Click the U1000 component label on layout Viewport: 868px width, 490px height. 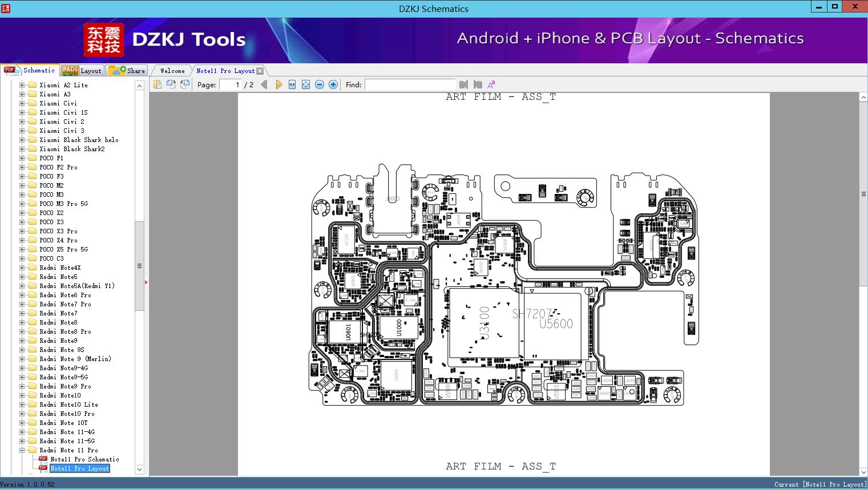[398, 328]
